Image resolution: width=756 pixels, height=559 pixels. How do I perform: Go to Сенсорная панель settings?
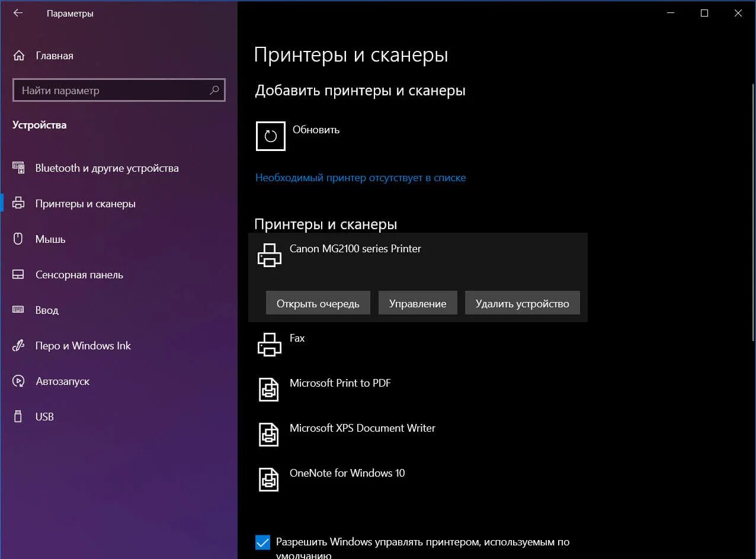pos(79,275)
